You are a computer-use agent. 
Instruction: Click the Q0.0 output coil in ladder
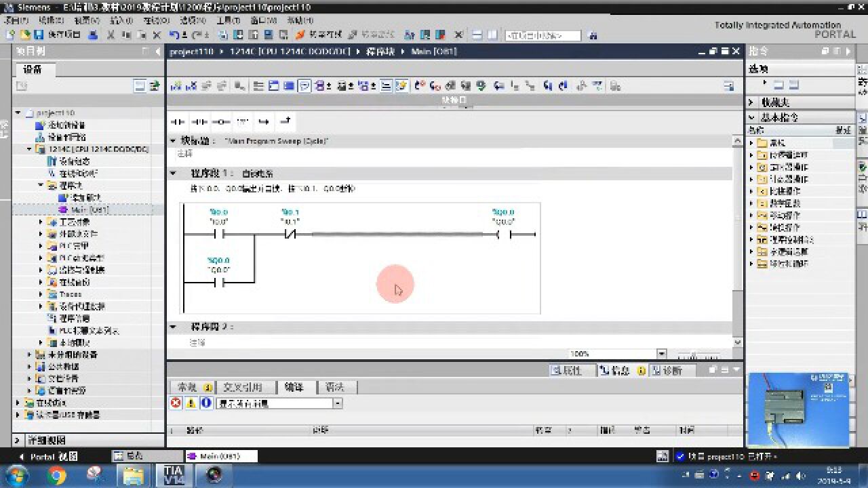503,235
